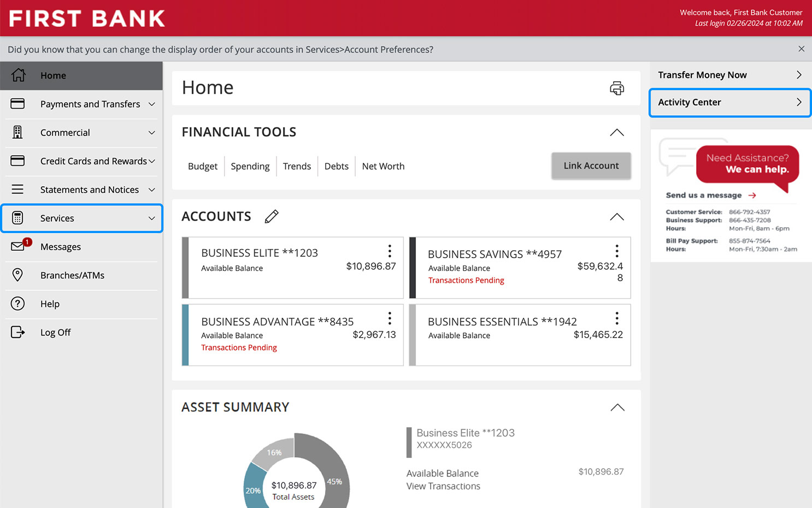812x508 pixels.
Task: Open the Messages envelope icon with badge
Action: [21, 245]
